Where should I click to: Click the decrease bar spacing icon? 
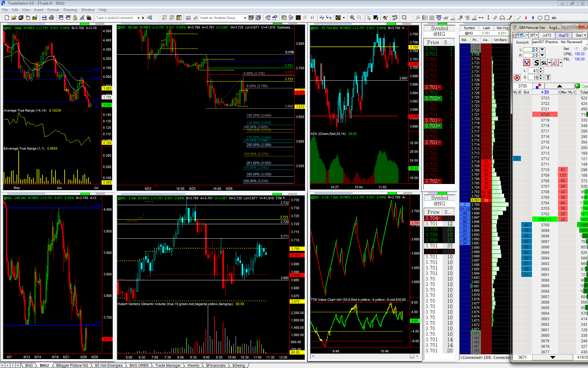click(x=322, y=18)
